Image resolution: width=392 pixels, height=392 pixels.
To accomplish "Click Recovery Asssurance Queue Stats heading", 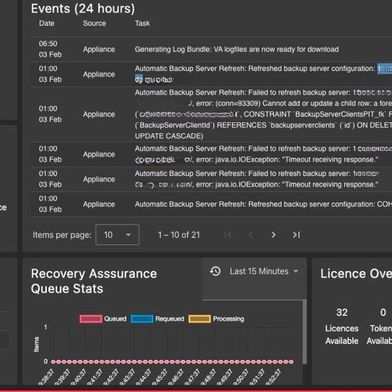I will [94, 281].
